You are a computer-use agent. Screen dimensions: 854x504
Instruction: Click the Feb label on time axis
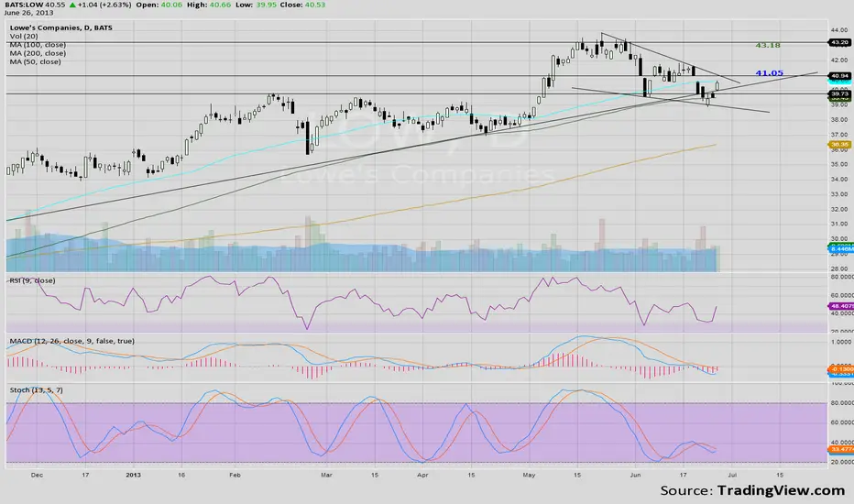pos(235,475)
